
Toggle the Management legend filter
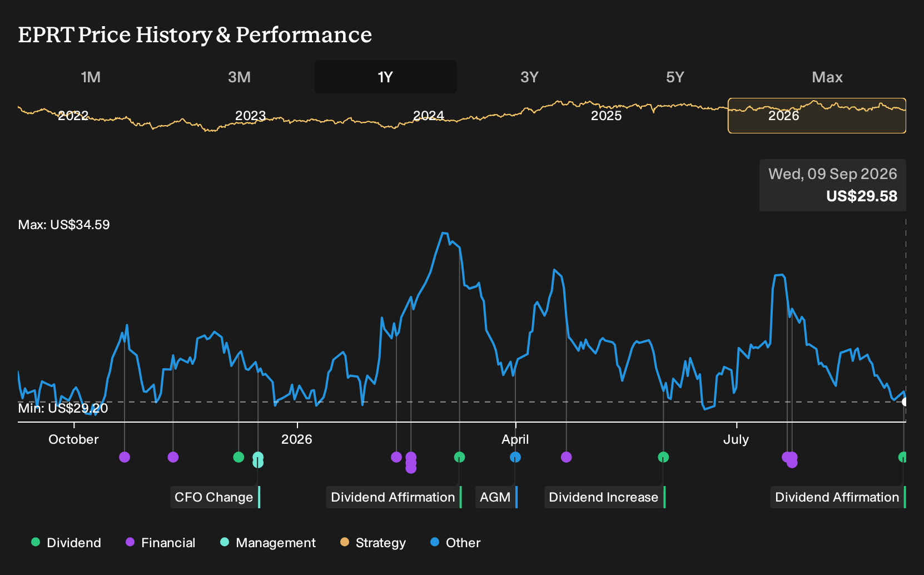pyautogui.click(x=268, y=543)
